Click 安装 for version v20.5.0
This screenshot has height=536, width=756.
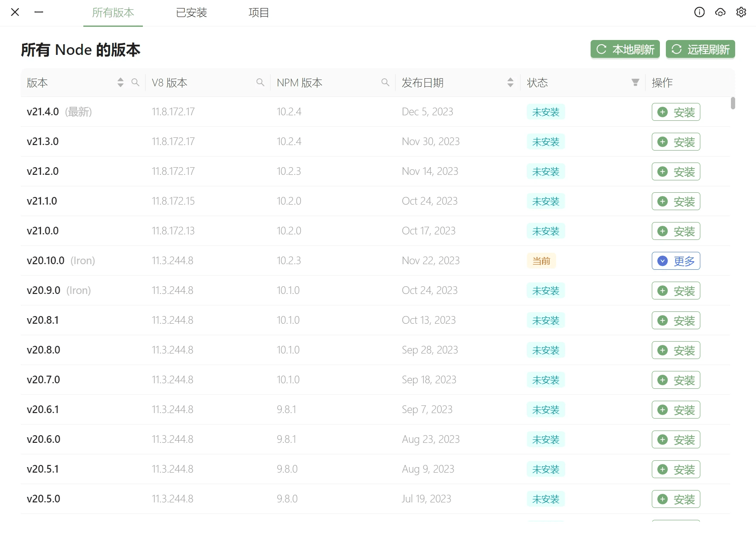click(x=676, y=499)
